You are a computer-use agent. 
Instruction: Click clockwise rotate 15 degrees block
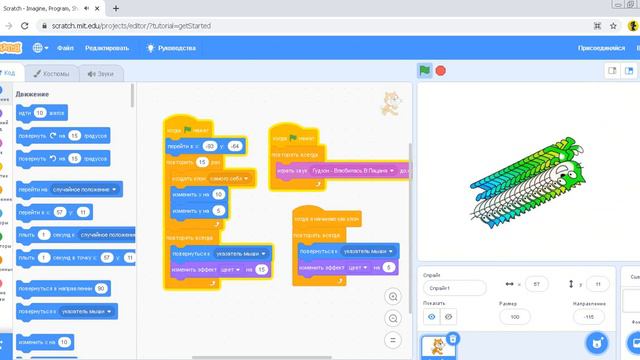tap(63, 136)
